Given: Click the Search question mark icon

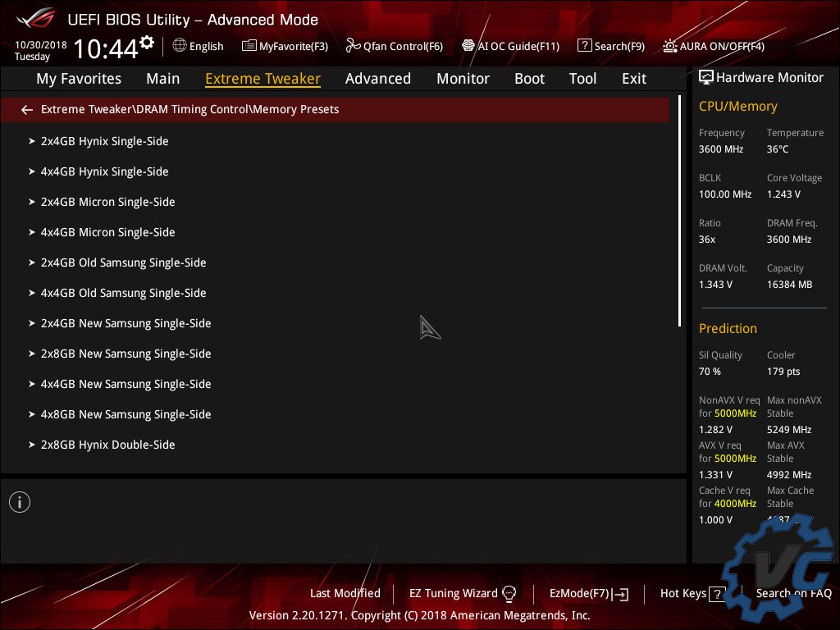Looking at the screenshot, I should click(x=584, y=46).
